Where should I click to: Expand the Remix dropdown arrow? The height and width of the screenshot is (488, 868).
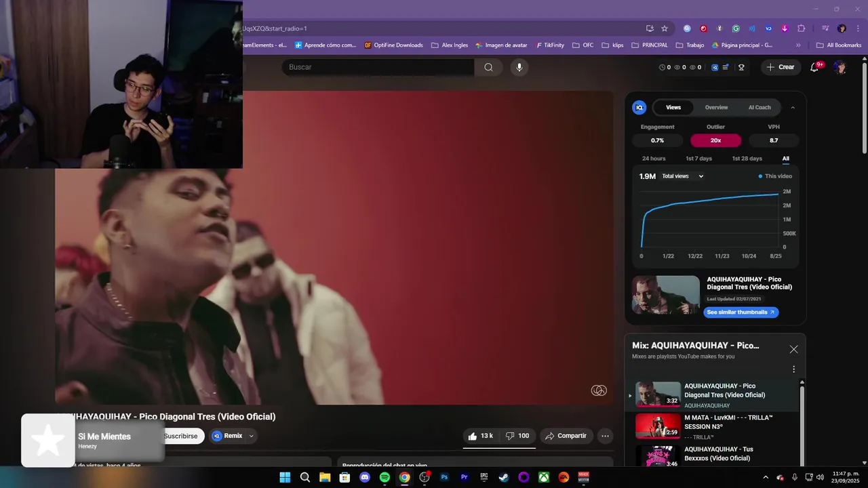point(252,436)
